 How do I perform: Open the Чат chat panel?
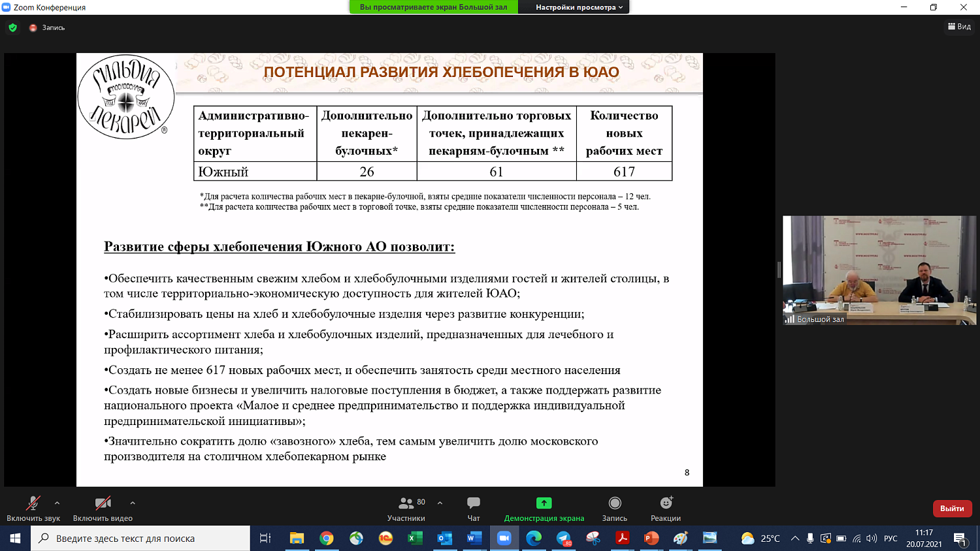474,508
